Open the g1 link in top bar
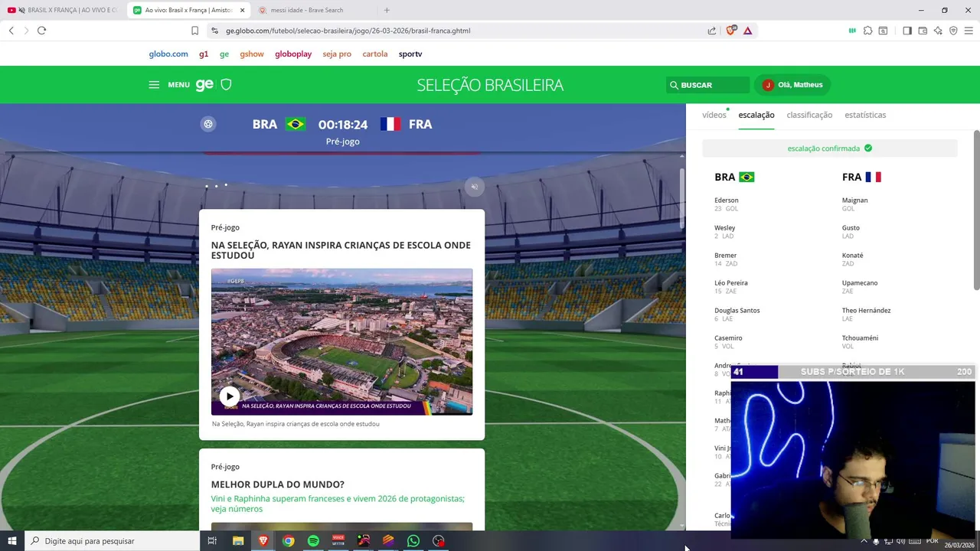The width and height of the screenshot is (980, 551). 204,54
